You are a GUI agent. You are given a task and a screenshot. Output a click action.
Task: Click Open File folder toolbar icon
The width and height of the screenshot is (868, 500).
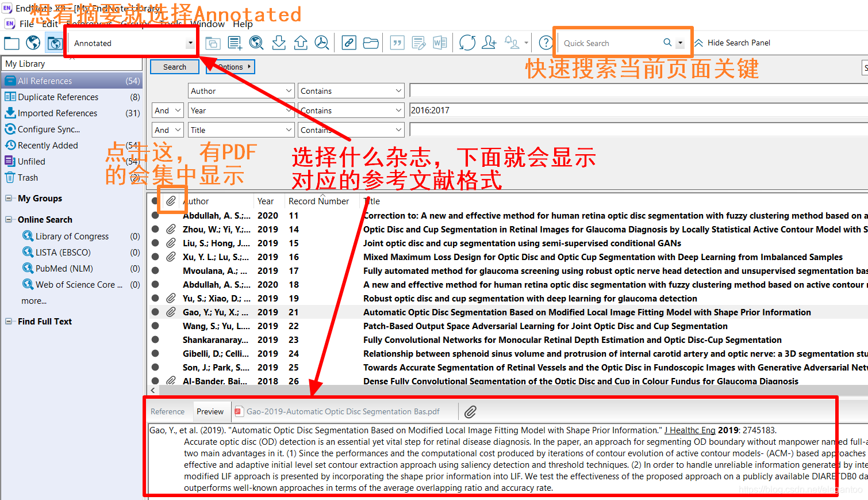point(371,43)
